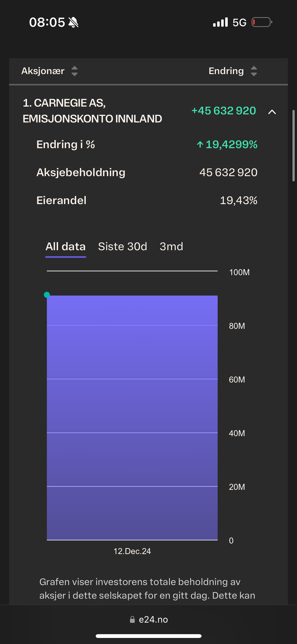Screen dimensions: 297x644
Task: Select the All data chart tab
Action: pyautogui.click(x=65, y=246)
